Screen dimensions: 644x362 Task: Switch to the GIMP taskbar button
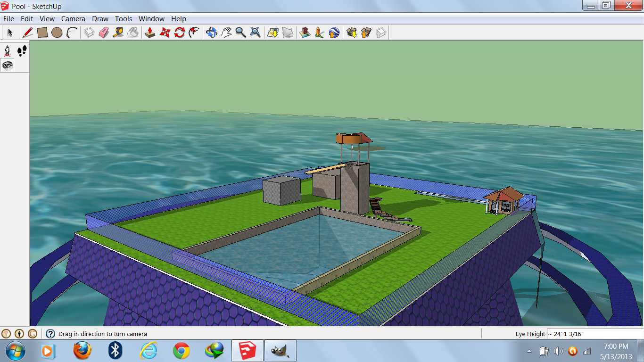(x=281, y=351)
